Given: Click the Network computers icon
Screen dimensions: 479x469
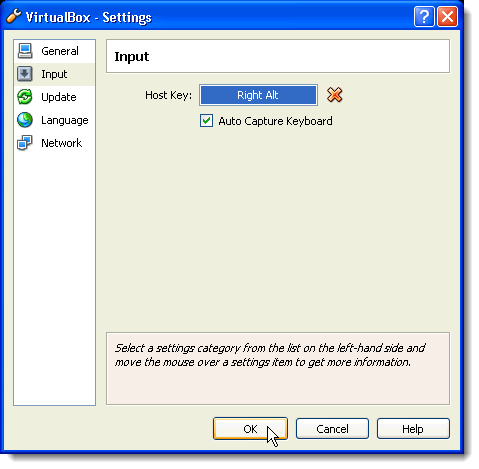Looking at the screenshot, I should coord(25,143).
